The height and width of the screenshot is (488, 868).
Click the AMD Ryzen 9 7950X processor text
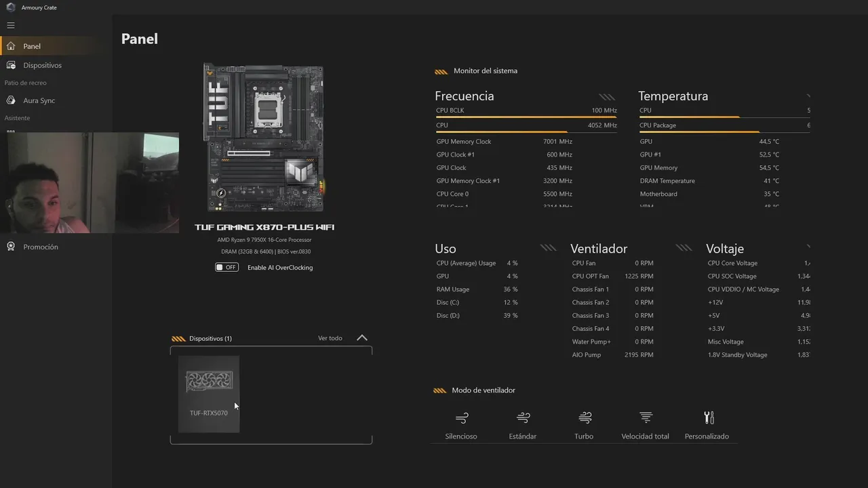(264, 240)
